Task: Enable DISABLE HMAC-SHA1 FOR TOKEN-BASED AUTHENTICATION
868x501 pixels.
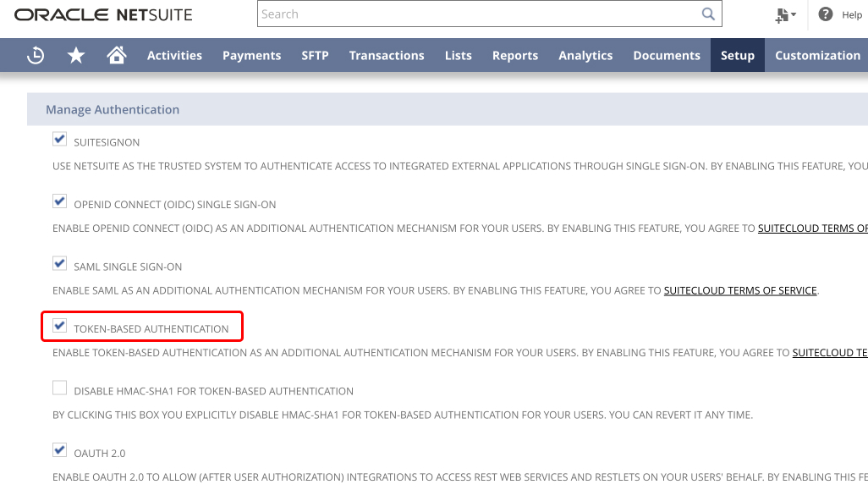Action: point(59,387)
